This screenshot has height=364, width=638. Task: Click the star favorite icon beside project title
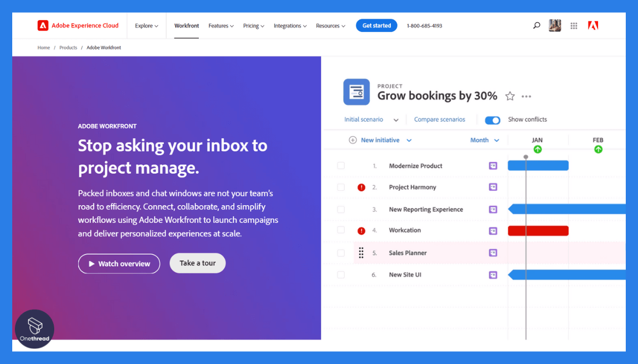tap(510, 96)
